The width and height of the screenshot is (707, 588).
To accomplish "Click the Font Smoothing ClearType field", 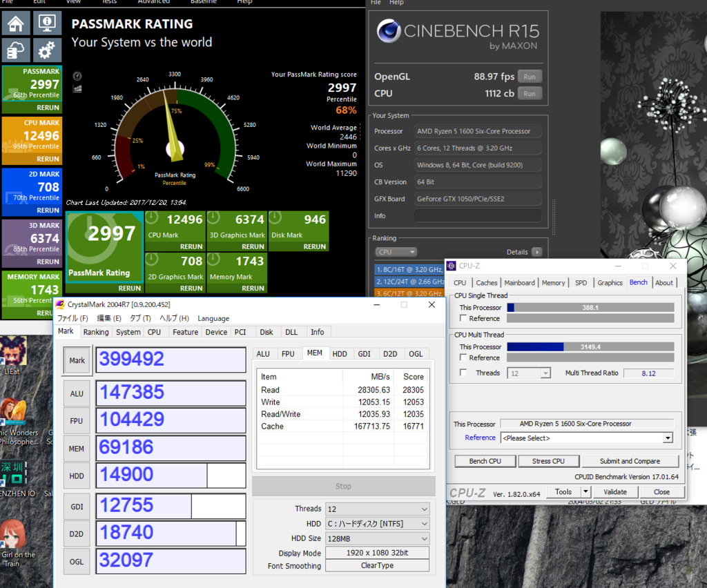I will [378, 565].
